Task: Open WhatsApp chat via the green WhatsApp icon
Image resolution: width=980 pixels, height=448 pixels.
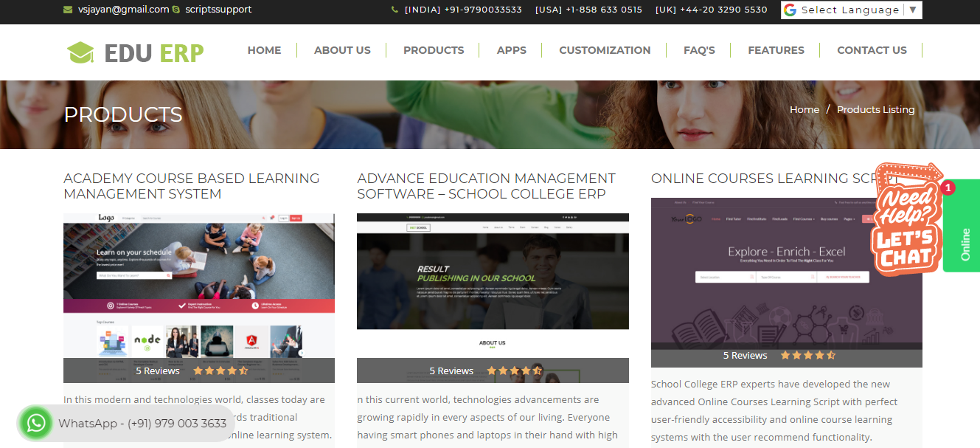Action: (36, 423)
